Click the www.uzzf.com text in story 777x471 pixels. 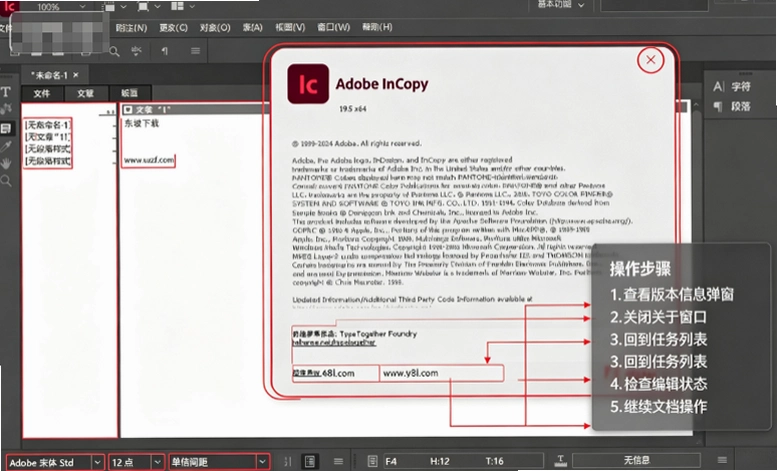click(x=149, y=160)
